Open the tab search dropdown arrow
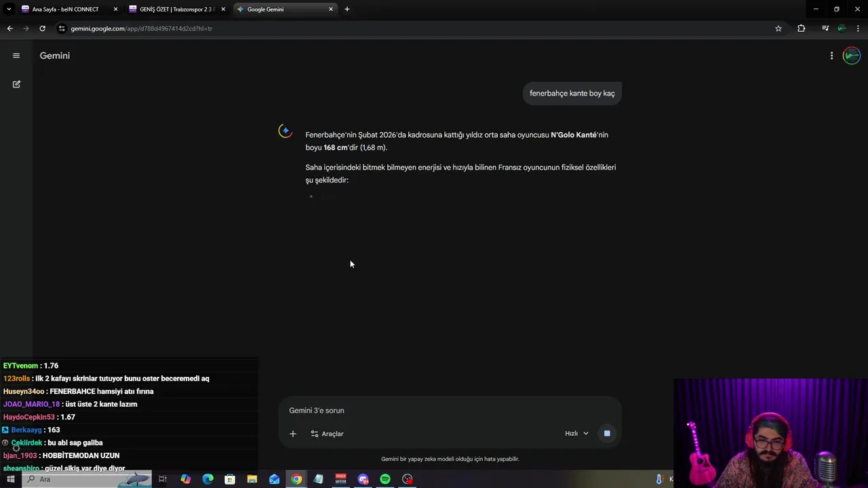 pos(9,9)
